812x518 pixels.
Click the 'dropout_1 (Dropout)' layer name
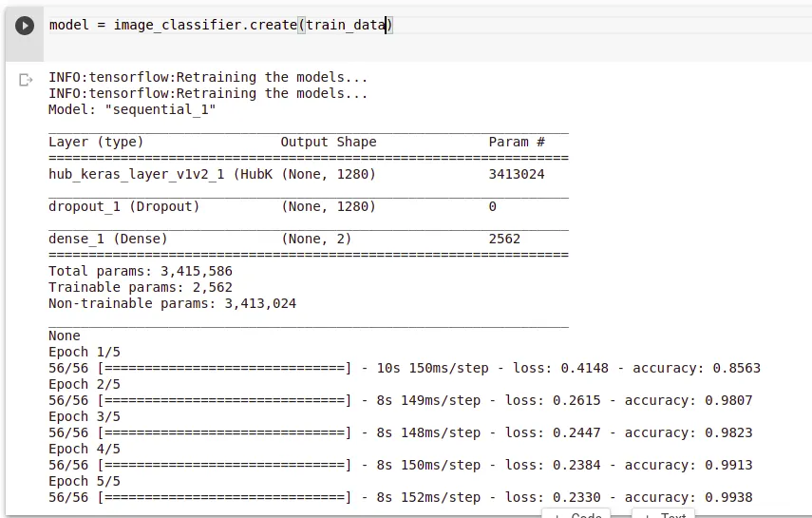coord(123,206)
